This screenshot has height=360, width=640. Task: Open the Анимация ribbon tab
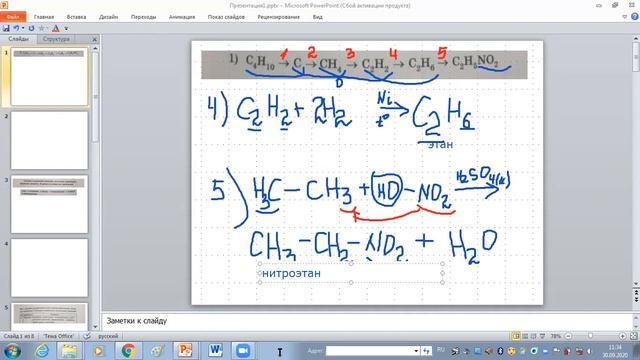pos(182,17)
